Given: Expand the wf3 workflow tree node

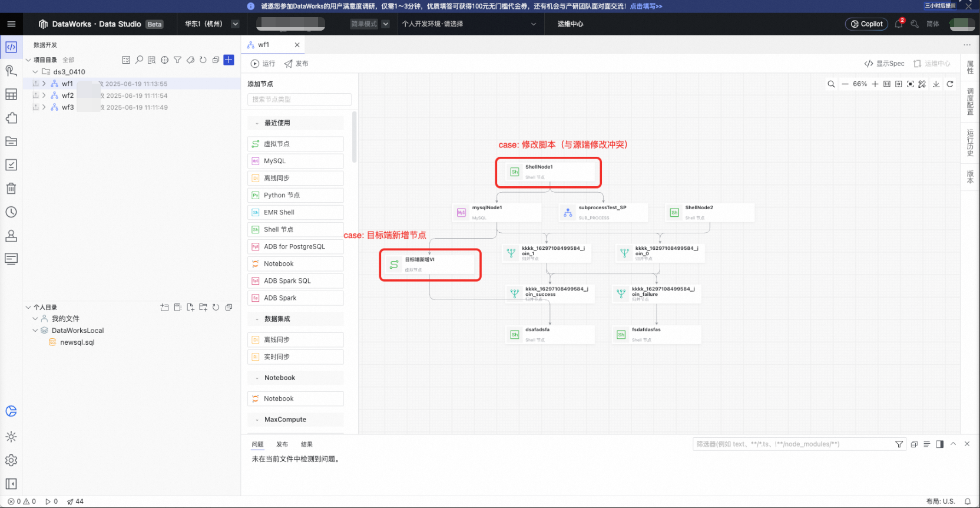Looking at the screenshot, I should [44, 107].
